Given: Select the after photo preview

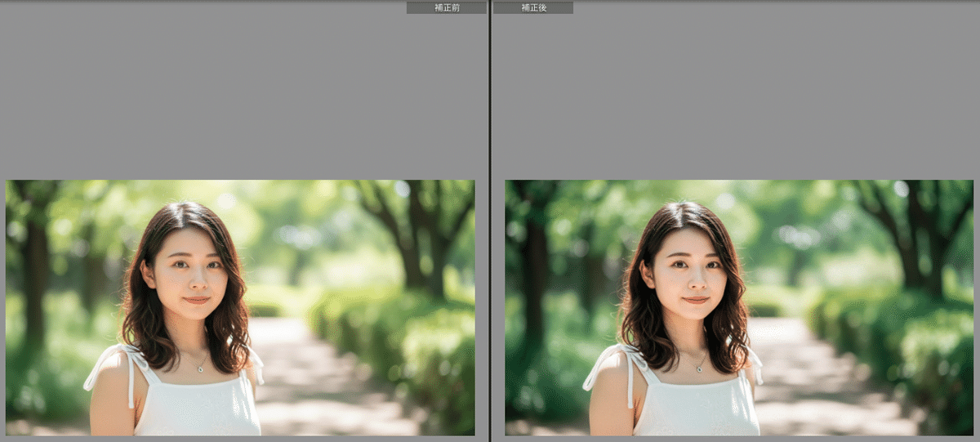Looking at the screenshot, I should coord(739,307).
